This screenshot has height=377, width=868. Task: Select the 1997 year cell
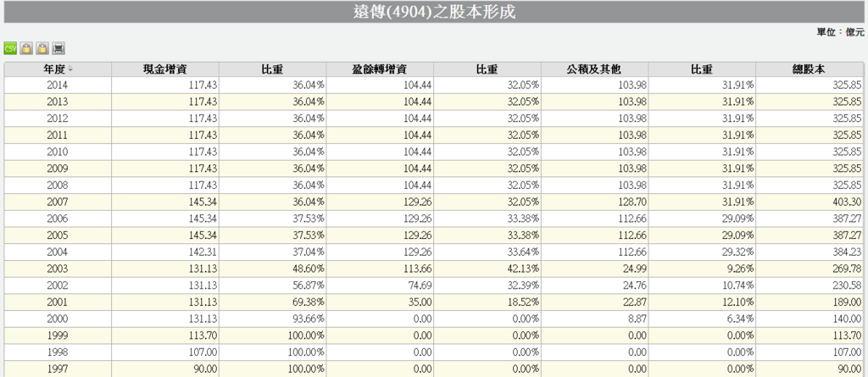click(58, 369)
